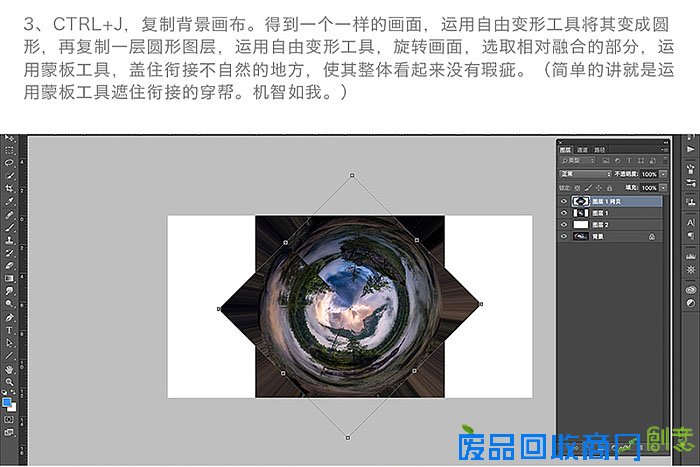
Task: Select the Eraser tool
Action: [x=9, y=265]
